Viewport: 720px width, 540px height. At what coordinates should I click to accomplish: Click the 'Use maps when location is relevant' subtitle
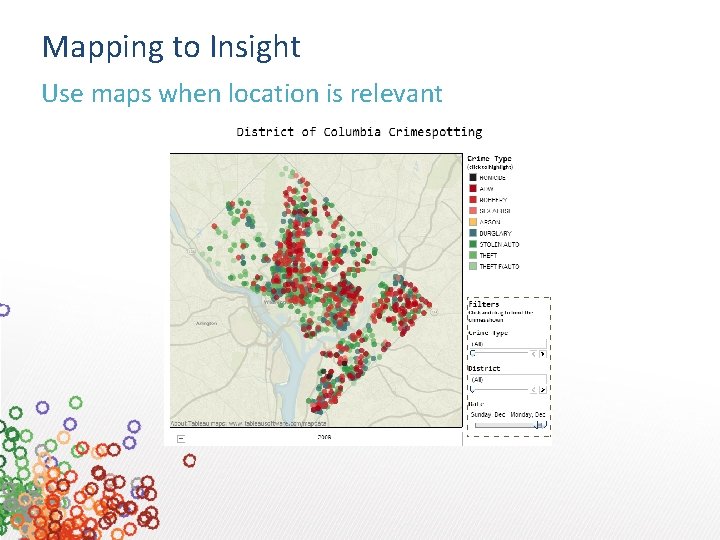(x=242, y=93)
